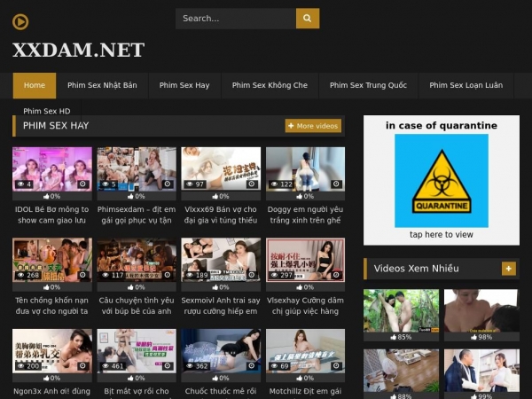Viewport: 532px width, 399px height.
Task: Focus the Search... input field
Action: [x=236, y=19]
